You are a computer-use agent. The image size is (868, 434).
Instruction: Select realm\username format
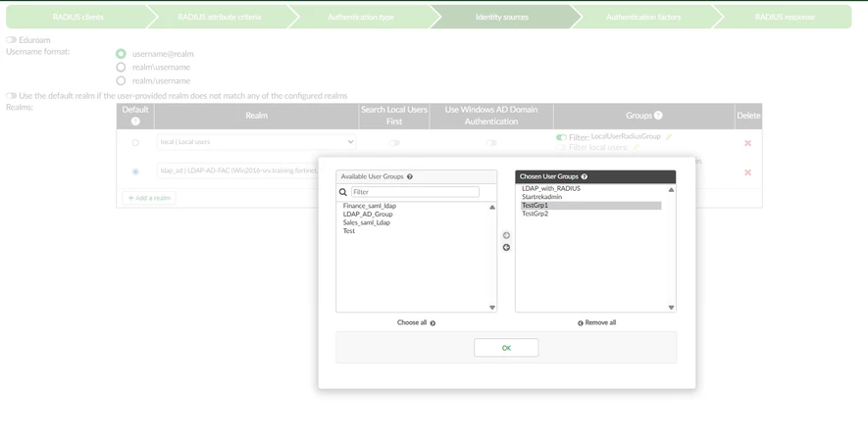121,67
